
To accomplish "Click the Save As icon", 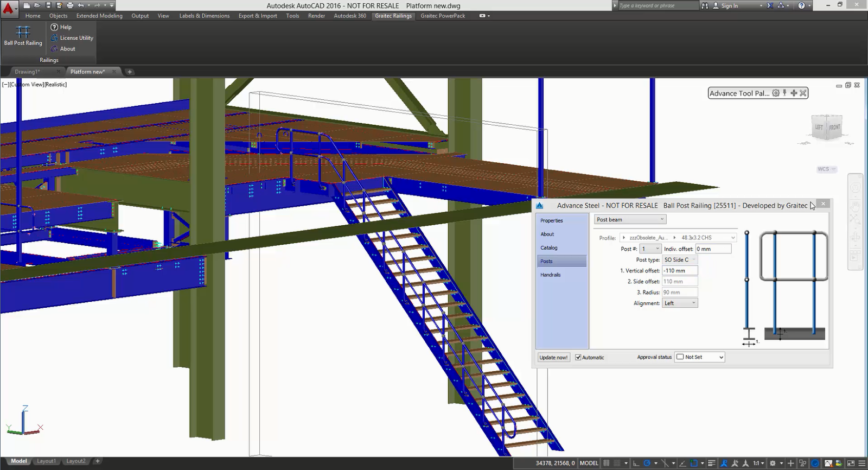I will [59, 5].
